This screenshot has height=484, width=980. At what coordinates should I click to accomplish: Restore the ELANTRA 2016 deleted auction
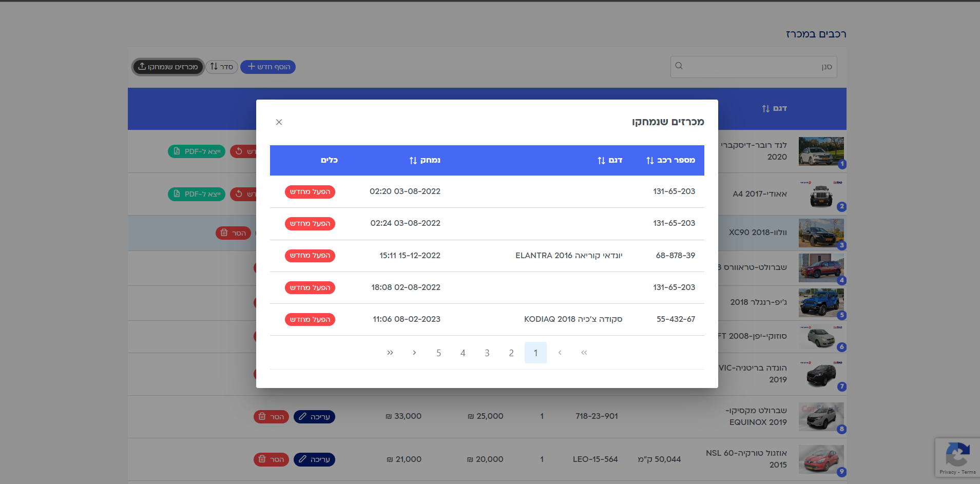click(x=310, y=256)
